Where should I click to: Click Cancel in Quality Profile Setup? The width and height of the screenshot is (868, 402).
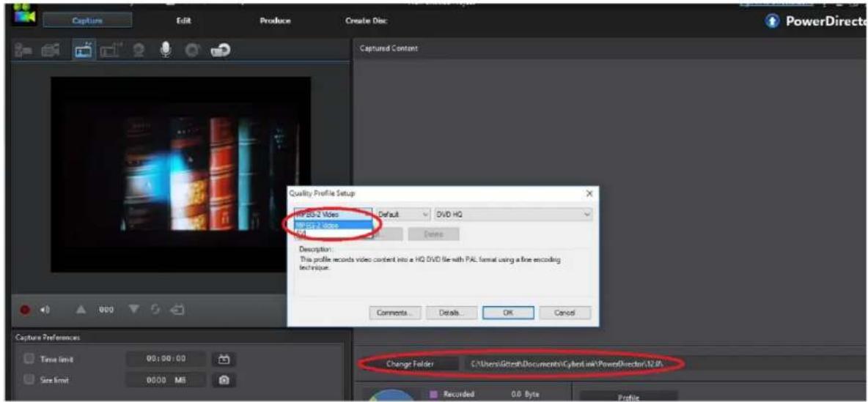coord(564,313)
